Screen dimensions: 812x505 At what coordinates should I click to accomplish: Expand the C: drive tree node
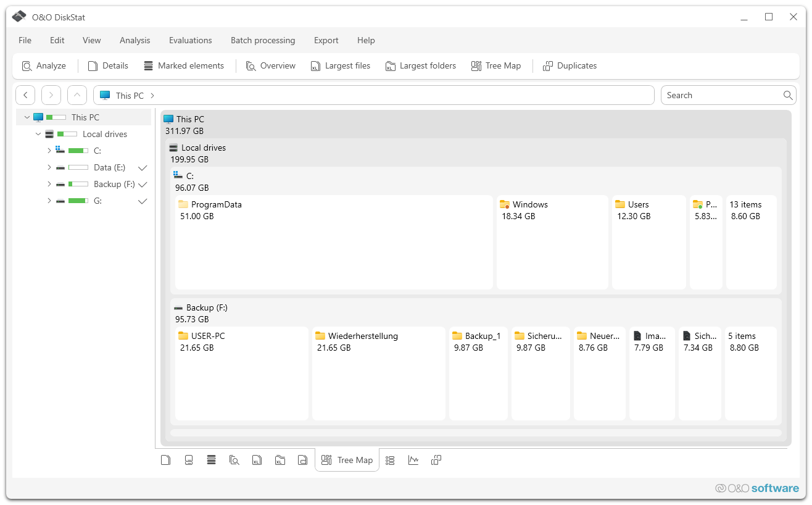coord(49,151)
